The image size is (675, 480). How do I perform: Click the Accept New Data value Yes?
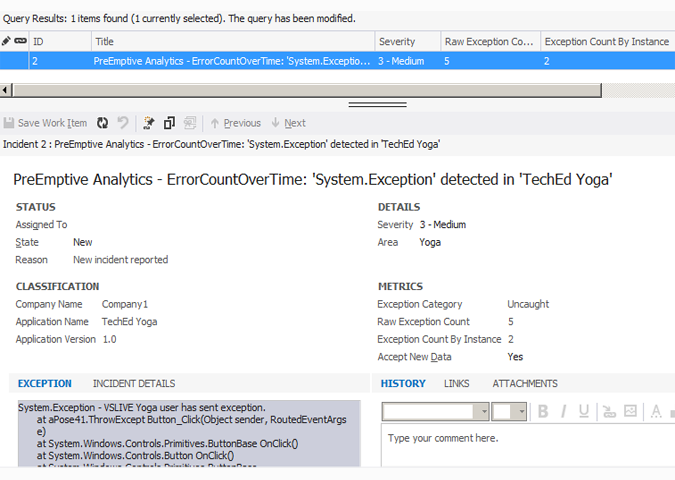click(515, 356)
